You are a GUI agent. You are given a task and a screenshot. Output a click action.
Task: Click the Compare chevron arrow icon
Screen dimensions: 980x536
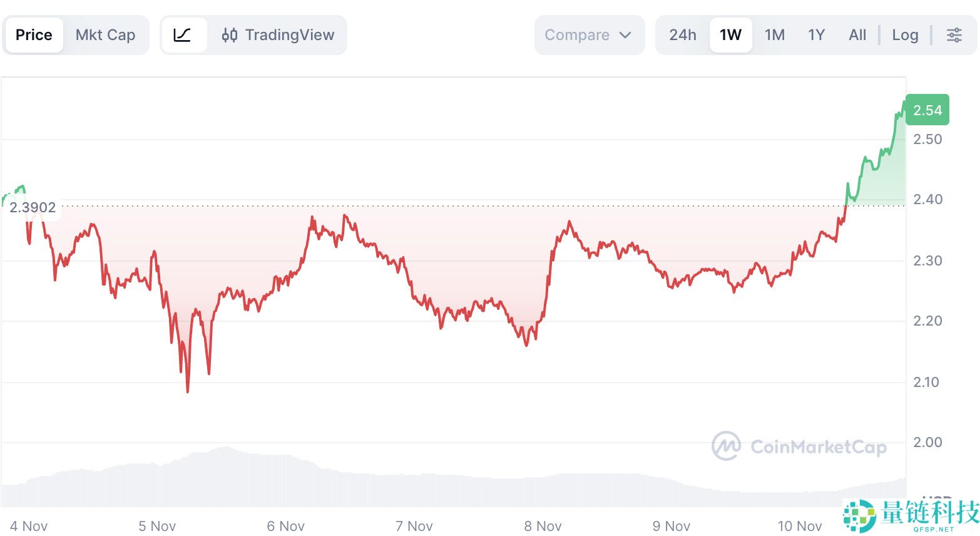625,36
